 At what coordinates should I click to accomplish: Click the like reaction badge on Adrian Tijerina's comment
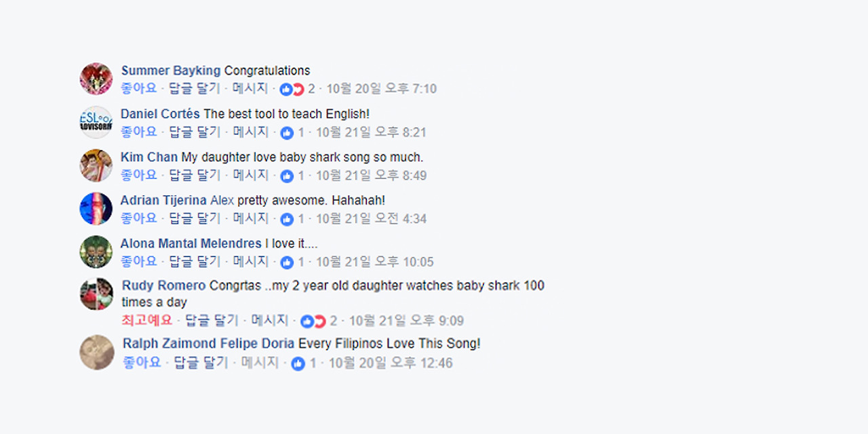pos(286,218)
